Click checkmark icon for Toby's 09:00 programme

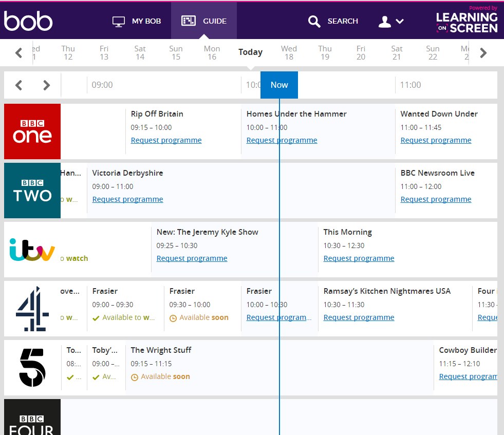point(96,377)
